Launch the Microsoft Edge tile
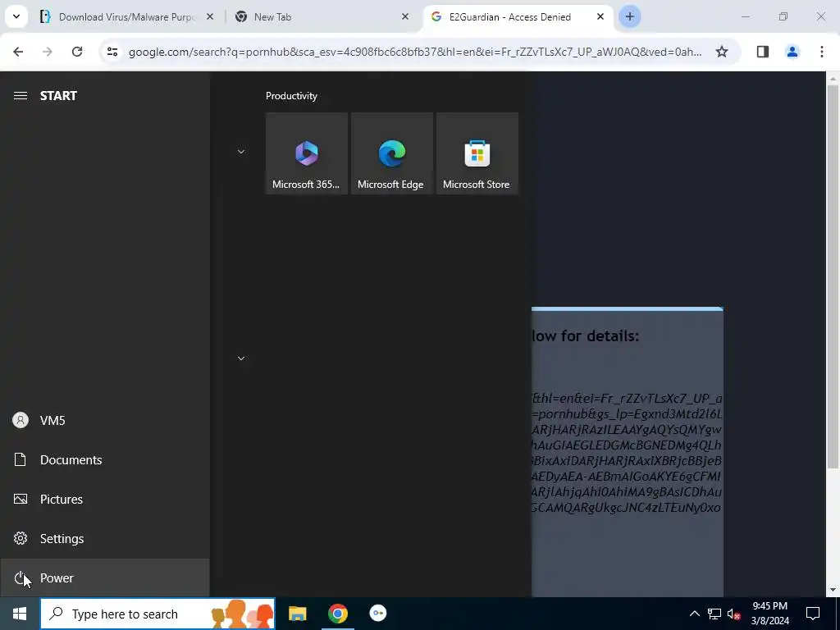Image resolution: width=840 pixels, height=630 pixels. coord(391,153)
